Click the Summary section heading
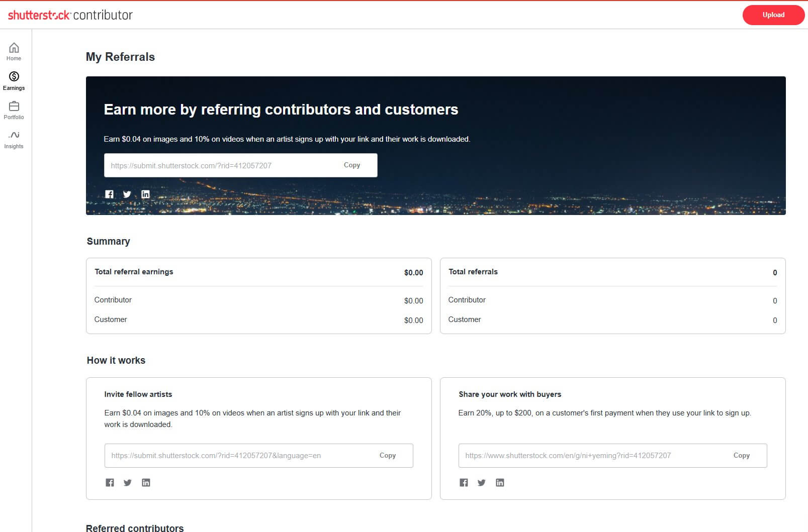The height and width of the screenshot is (532, 808). pos(108,241)
